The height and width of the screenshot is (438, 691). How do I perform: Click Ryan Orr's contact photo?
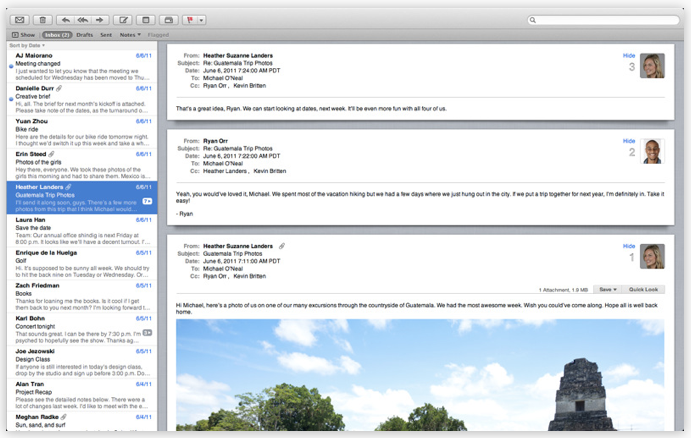[652, 151]
